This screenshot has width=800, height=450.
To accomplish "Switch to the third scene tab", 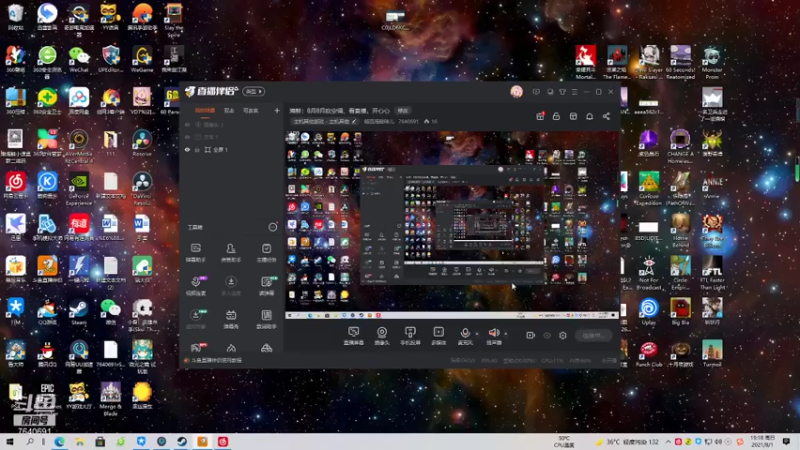I will coord(251,111).
